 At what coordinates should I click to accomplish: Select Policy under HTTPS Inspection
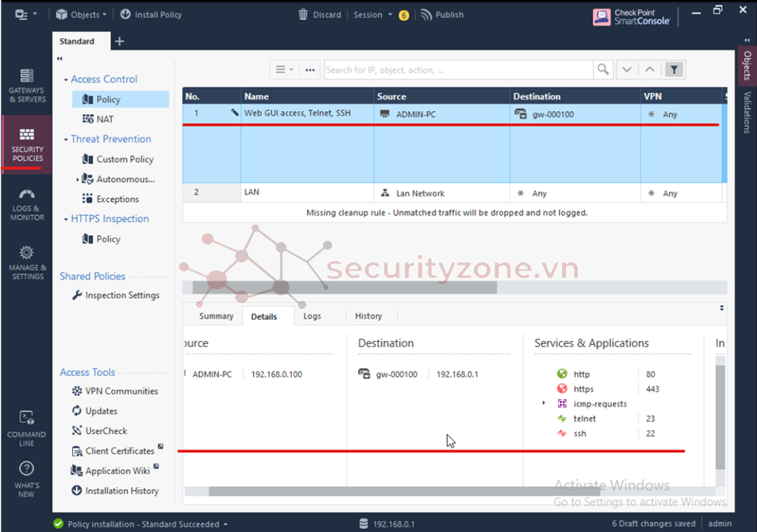click(x=102, y=239)
